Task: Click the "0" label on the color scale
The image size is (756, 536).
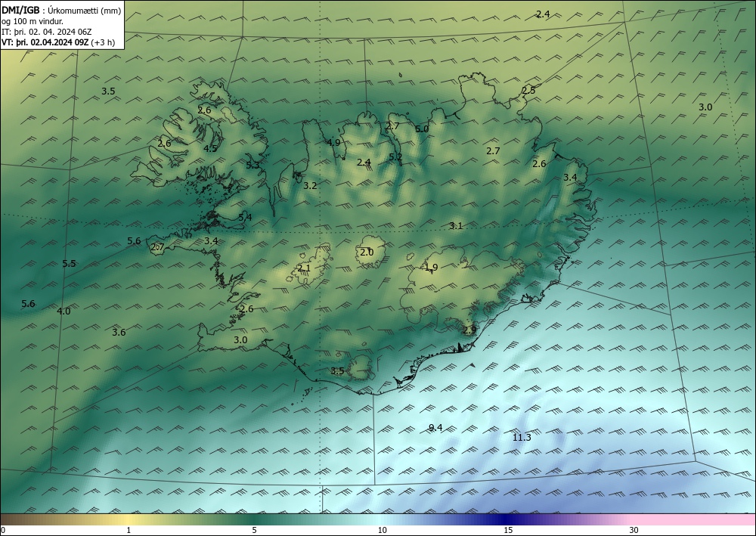Action: [3, 531]
